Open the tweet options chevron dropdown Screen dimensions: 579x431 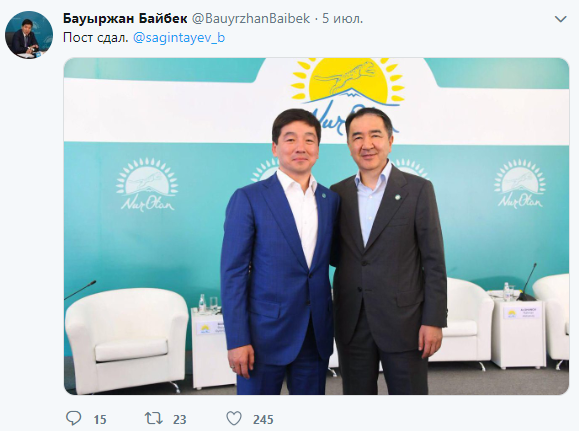[561, 19]
